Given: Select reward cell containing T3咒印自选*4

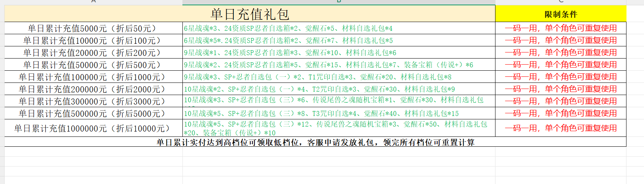Looking at the screenshot, I should pos(321,114).
